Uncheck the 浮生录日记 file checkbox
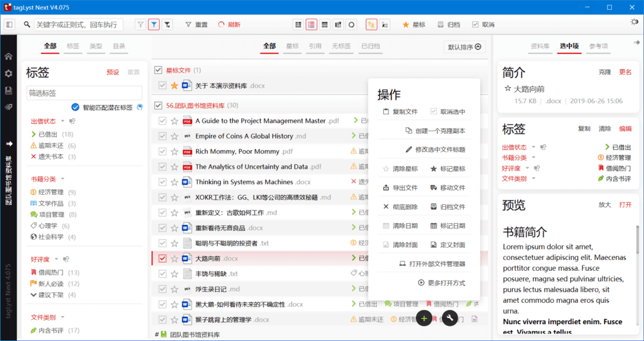Screen dimensions: 644x341 click(x=163, y=290)
